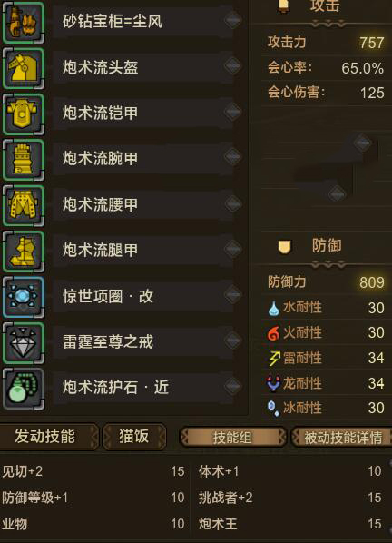Viewport: 392px width, 543px height.
Task: Click the 雷霆至尊之戒 equipment name
Action: (108, 341)
